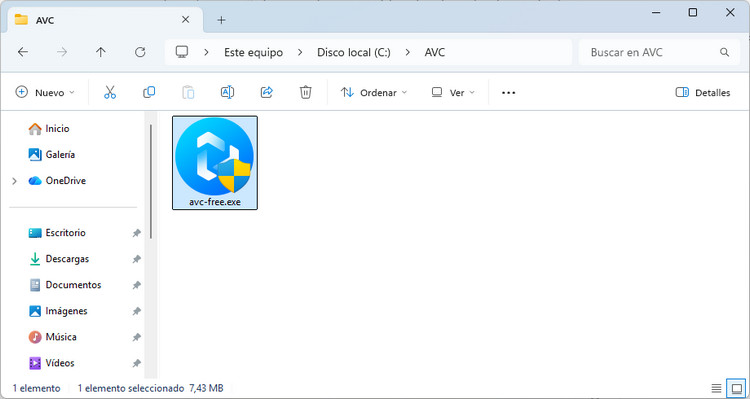Expand the OneDrive tree node
This screenshot has height=399, width=750.
14,181
